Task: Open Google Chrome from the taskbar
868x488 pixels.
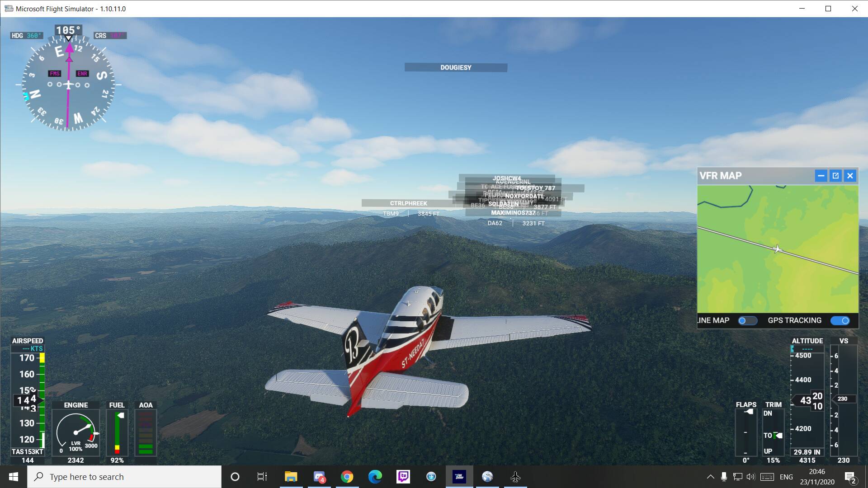Action: (347, 477)
